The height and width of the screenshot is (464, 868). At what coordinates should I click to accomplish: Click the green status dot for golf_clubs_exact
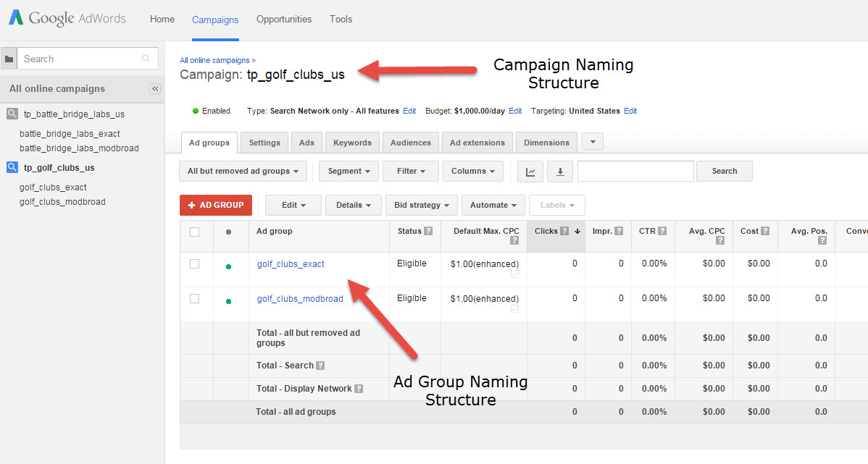tap(229, 266)
